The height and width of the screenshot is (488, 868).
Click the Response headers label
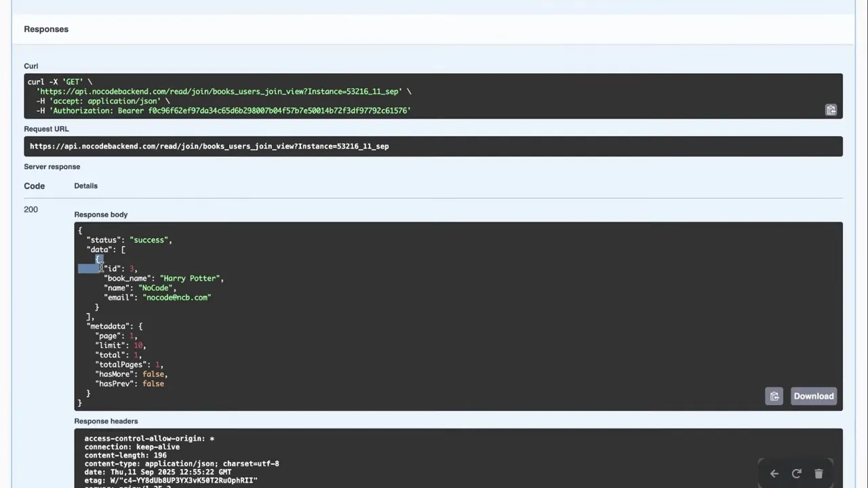106,421
